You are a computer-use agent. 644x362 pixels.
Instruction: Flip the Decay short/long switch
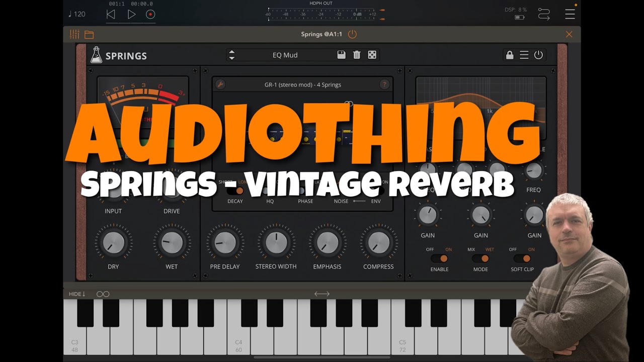pyautogui.click(x=235, y=191)
